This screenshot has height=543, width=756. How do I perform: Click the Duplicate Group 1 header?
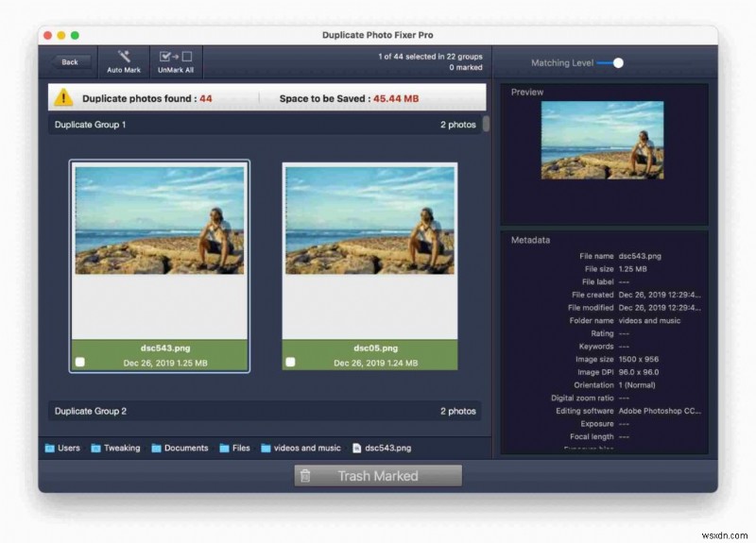click(265, 125)
